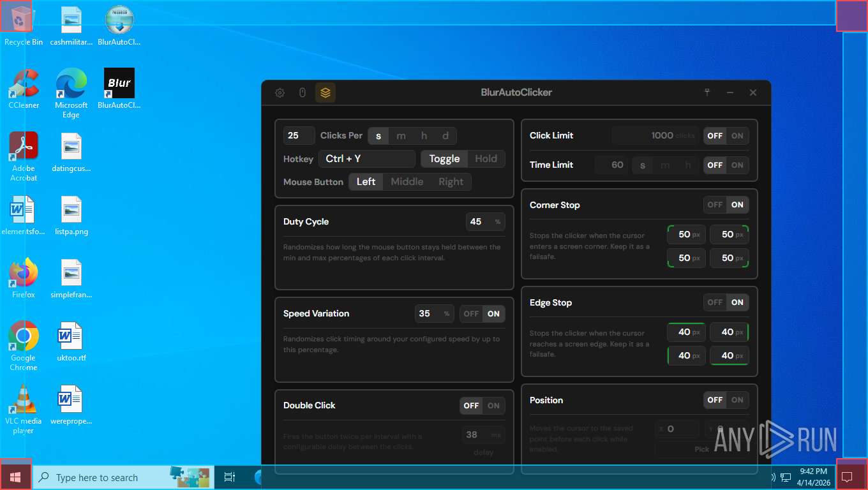This screenshot has height=490, width=868.
Task: Select the wereprope... Word document
Action: coord(71,405)
